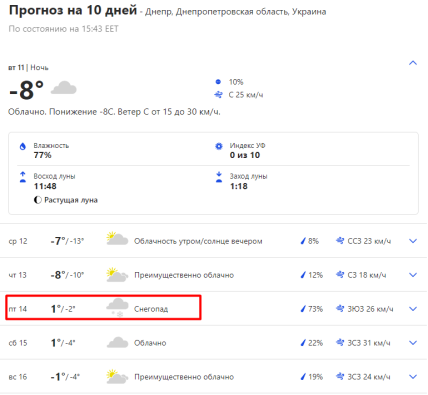The width and height of the screenshot is (428, 395).
Task: Click the ср 12 date label
Action: (18, 241)
